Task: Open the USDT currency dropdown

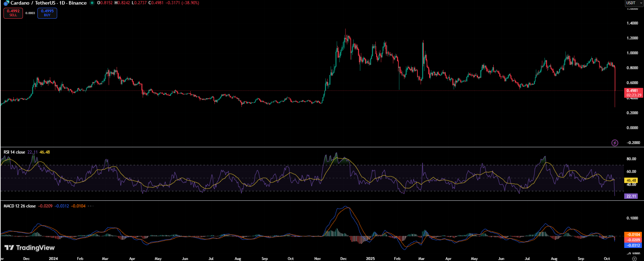Action: (634, 3)
